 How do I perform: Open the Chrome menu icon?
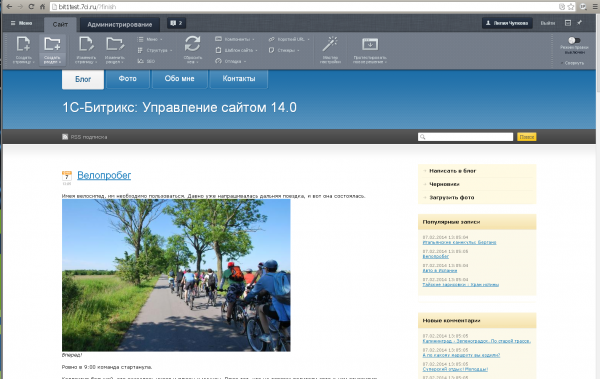[594, 7]
